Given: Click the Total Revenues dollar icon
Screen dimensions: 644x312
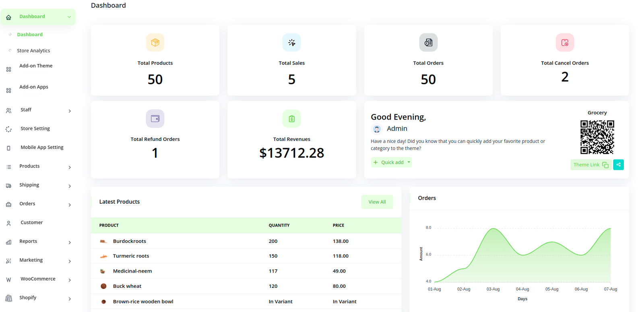Looking at the screenshot, I should (x=291, y=119).
